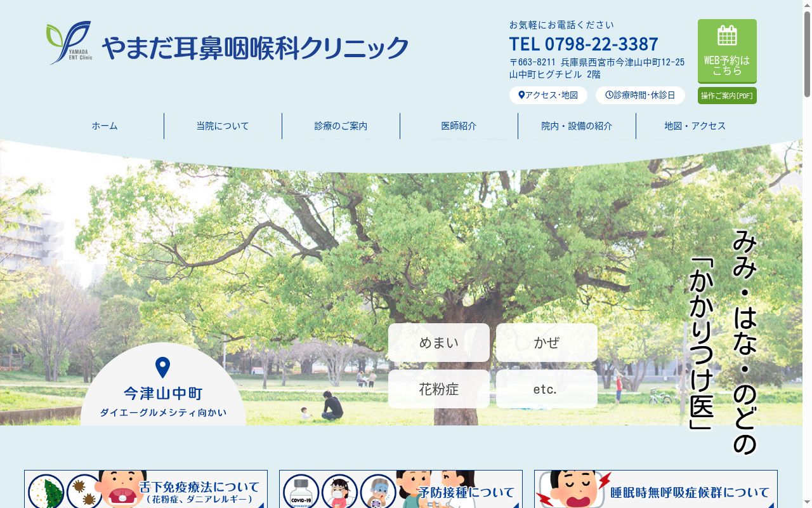
Task: Select 診療のご案内 in the navigation menu
Action: click(x=341, y=126)
